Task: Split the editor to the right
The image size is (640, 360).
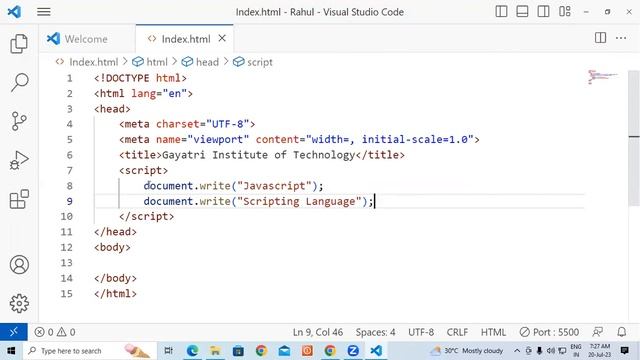Action: click(x=600, y=38)
